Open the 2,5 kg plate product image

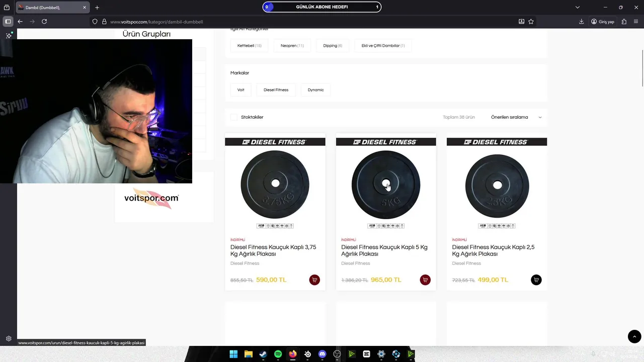[x=497, y=185]
